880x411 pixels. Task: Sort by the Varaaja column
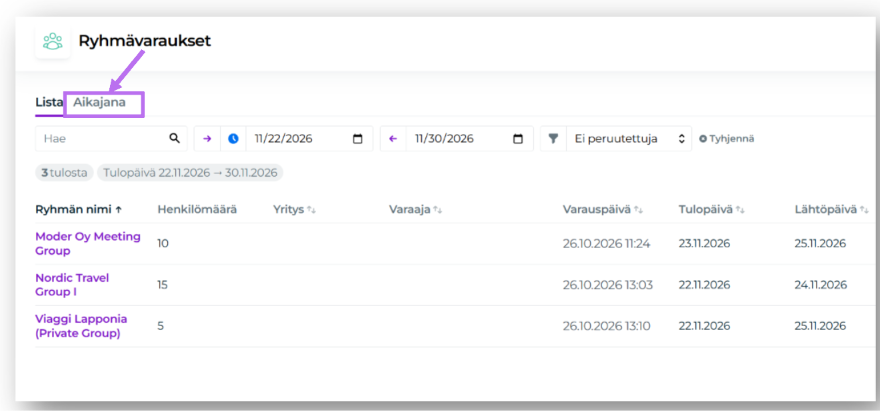(414, 209)
